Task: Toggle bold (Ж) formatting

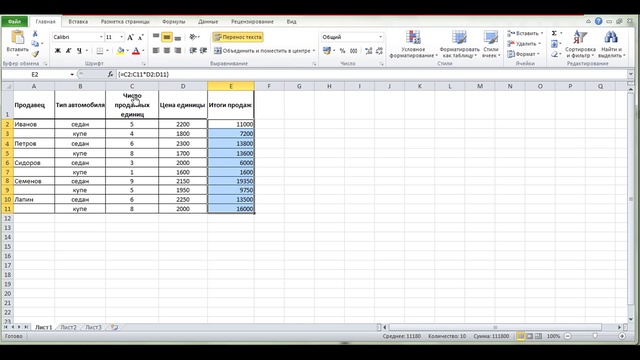Action: (x=58, y=51)
